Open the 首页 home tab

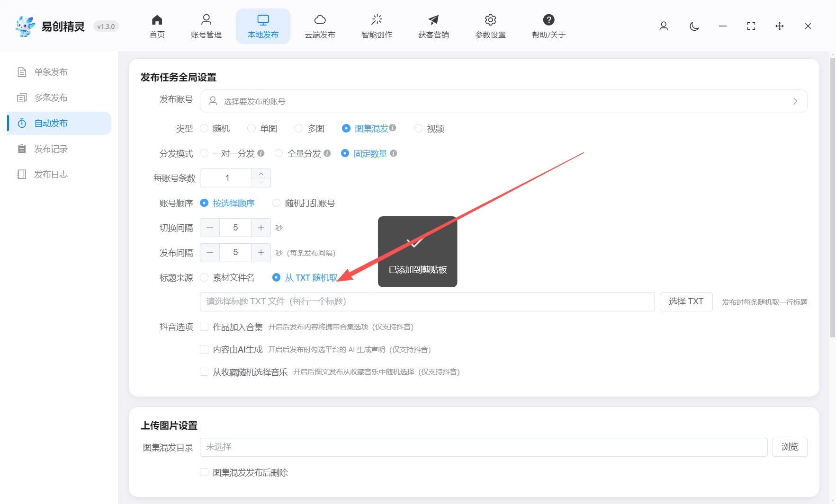click(157, 27)
